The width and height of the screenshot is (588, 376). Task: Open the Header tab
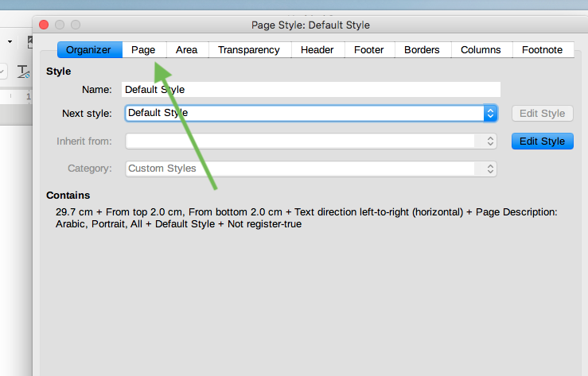pyautogui.click(x=317, y=49)
